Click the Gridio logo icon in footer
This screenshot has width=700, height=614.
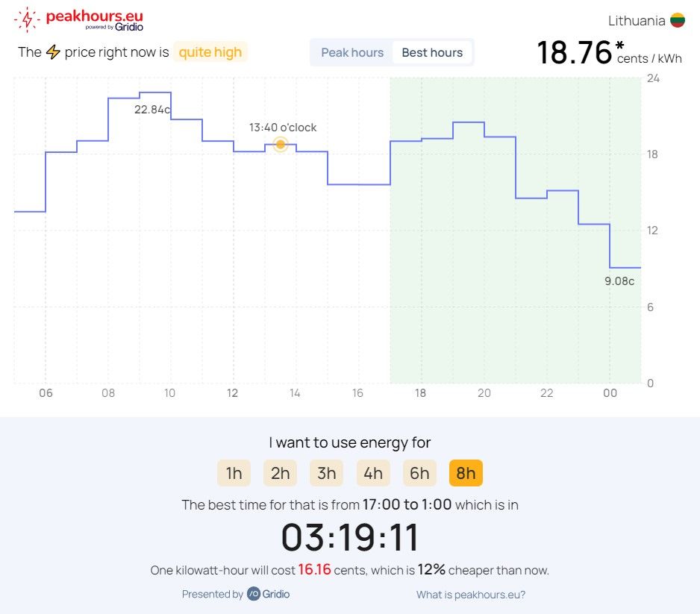(x=254, y=594)
